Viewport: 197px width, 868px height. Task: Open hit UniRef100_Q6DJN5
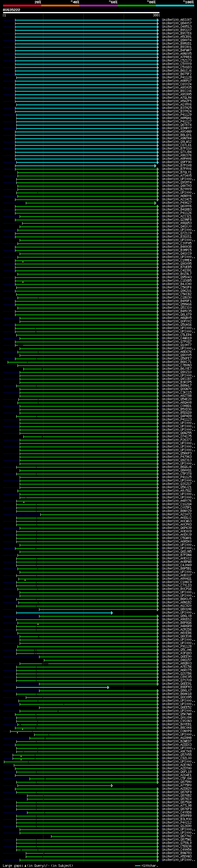(x=176, y=551)
